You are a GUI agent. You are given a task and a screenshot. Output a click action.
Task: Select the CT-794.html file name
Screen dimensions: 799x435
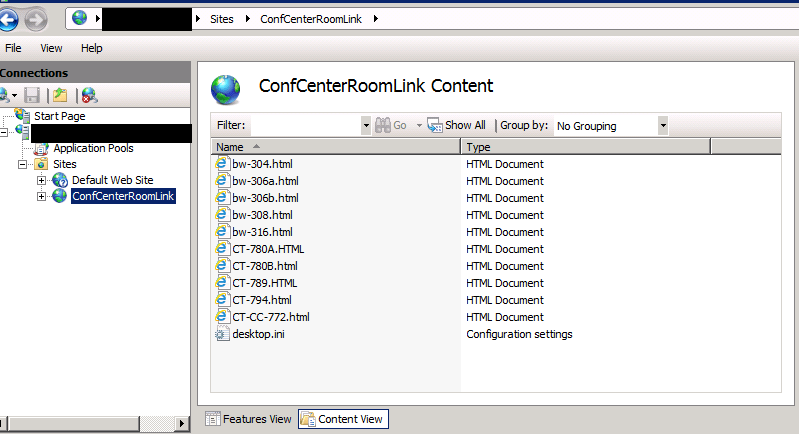coord(262,300)
